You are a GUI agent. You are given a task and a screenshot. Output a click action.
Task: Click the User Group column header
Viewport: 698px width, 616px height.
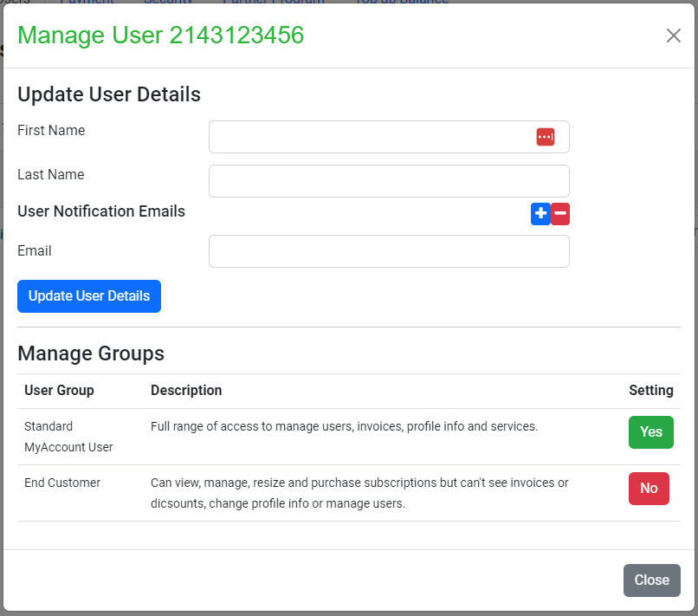[x=59, y=390]
